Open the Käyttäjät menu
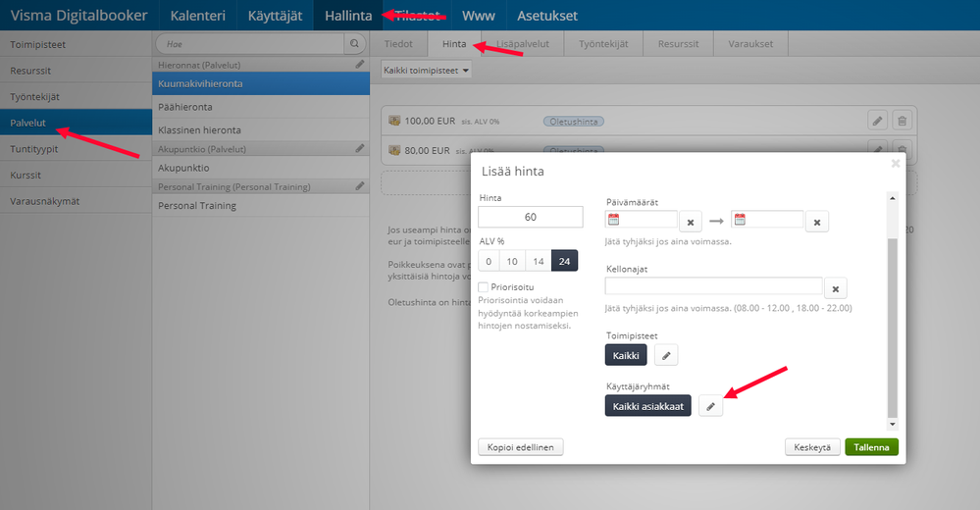The width and height of the screenshot is (980, 510). (x=275, y=16)
